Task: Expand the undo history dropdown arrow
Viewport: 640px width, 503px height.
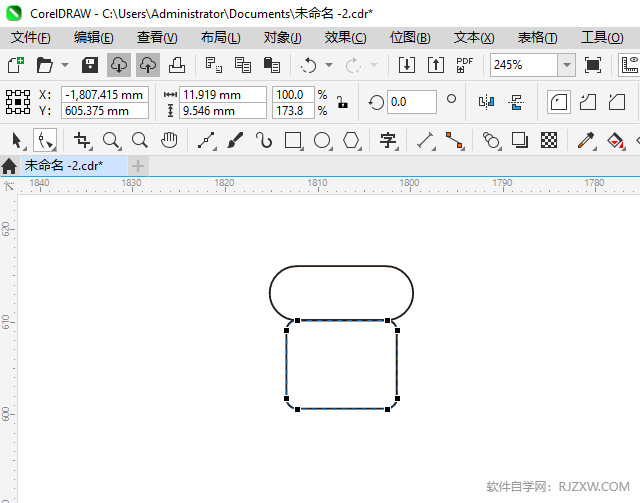Action: [x=328, y=65]
